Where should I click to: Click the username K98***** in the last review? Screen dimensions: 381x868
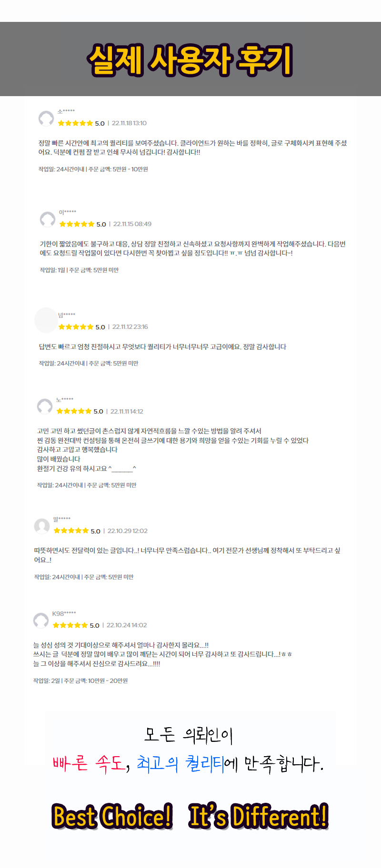[64, 613]
